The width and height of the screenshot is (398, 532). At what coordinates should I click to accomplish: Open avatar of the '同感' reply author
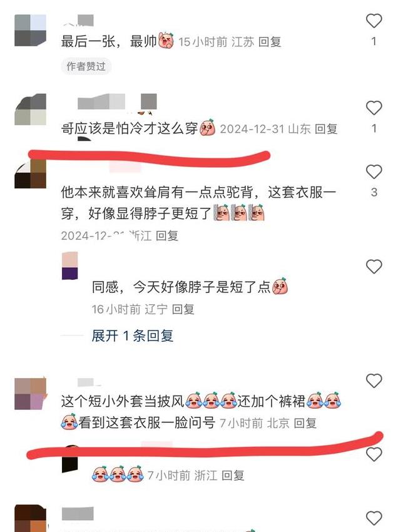pyautogui.click(x=70, y=265)
